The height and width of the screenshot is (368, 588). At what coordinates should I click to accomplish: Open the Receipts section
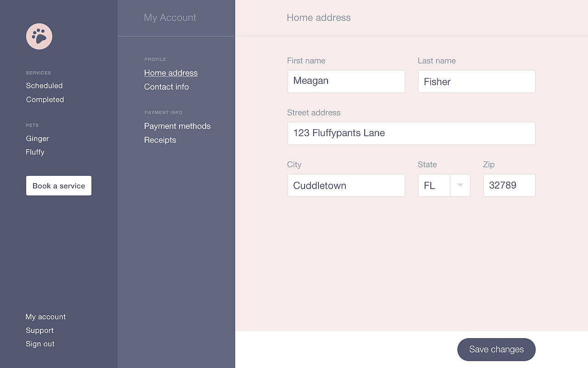[160, 140]
